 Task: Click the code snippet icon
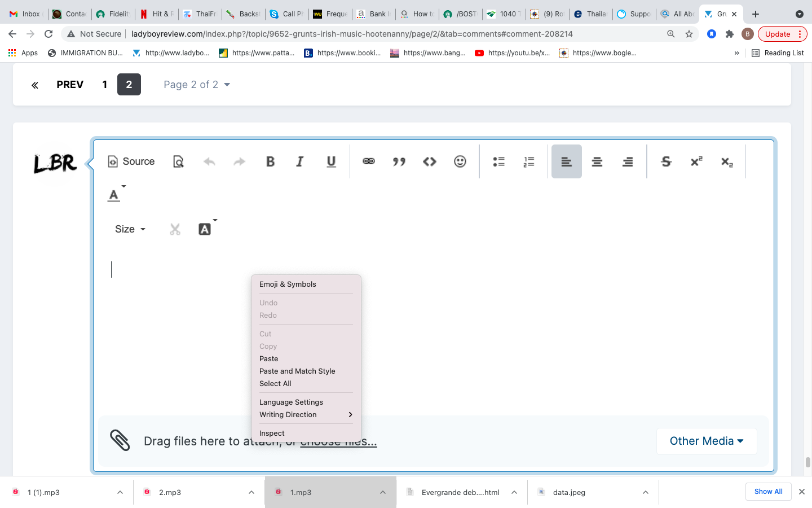430,161
